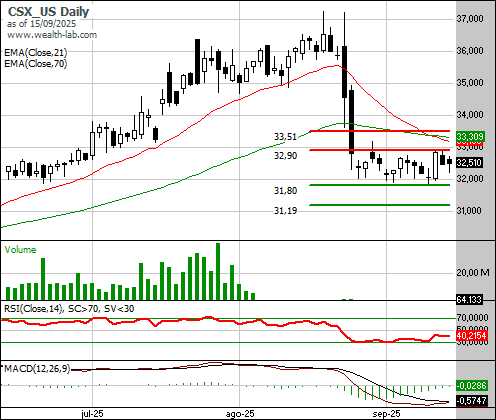Click the 37,000 price axis label

[470, 19]
